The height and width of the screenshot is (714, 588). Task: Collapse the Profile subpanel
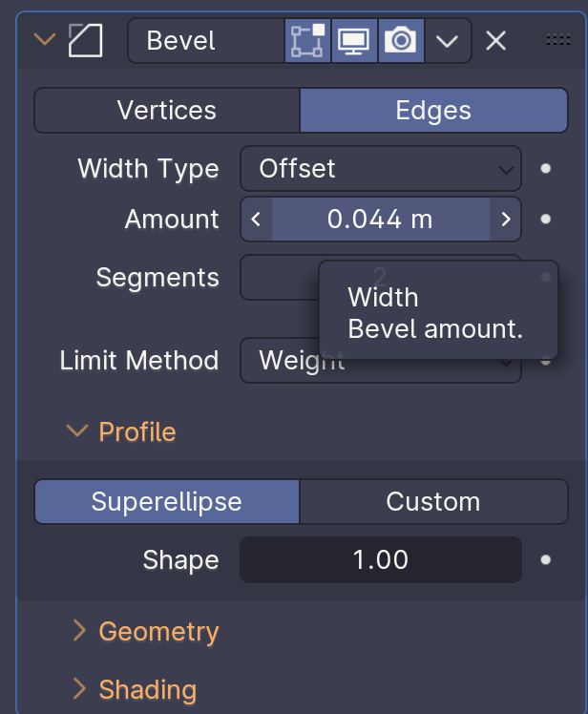click(x=76, y=431)
